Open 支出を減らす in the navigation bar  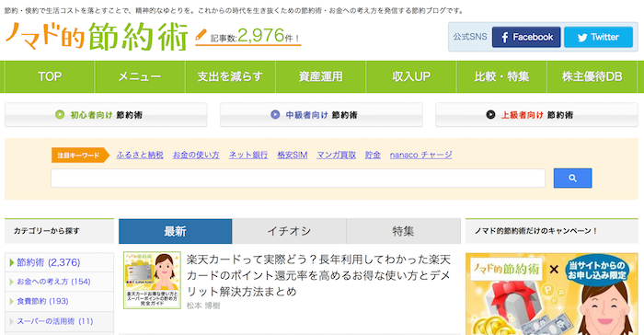pyautogui.click(x=230, y=76)
